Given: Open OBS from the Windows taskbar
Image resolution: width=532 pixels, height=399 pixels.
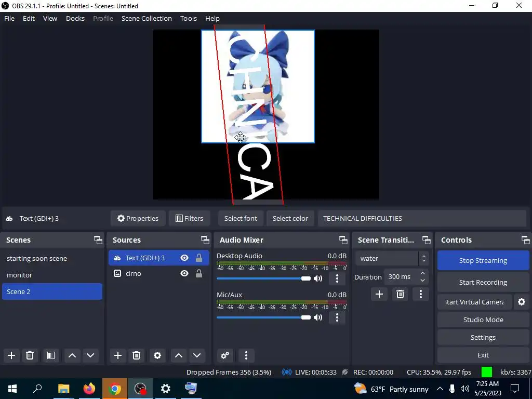Looking at the screenshot, I should pyautogui.click(x=140, y=389).
